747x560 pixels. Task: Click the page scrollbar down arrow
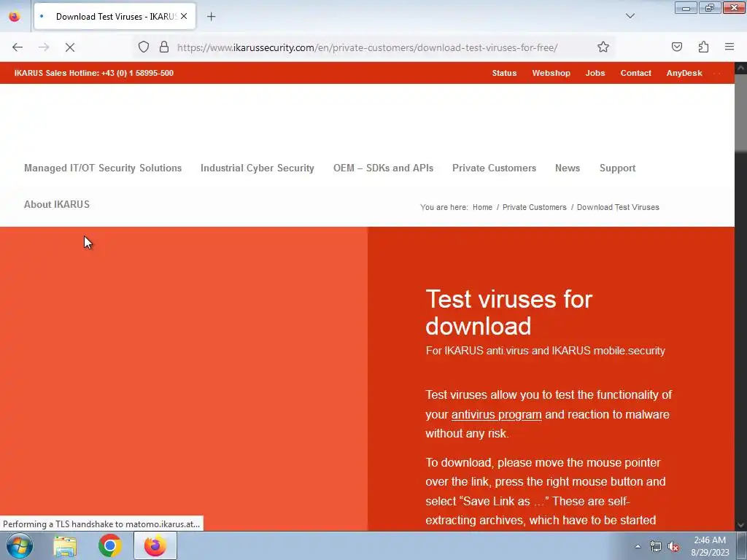741,525
